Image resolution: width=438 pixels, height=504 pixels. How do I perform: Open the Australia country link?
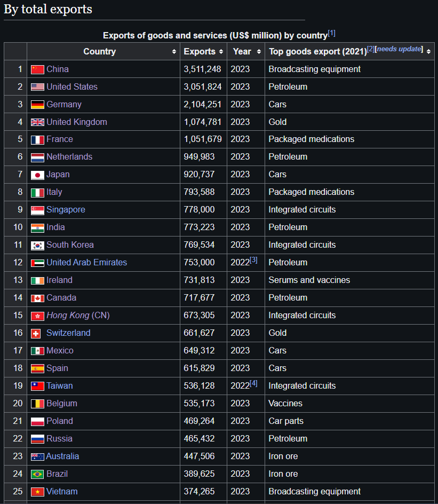pos(62,456)
